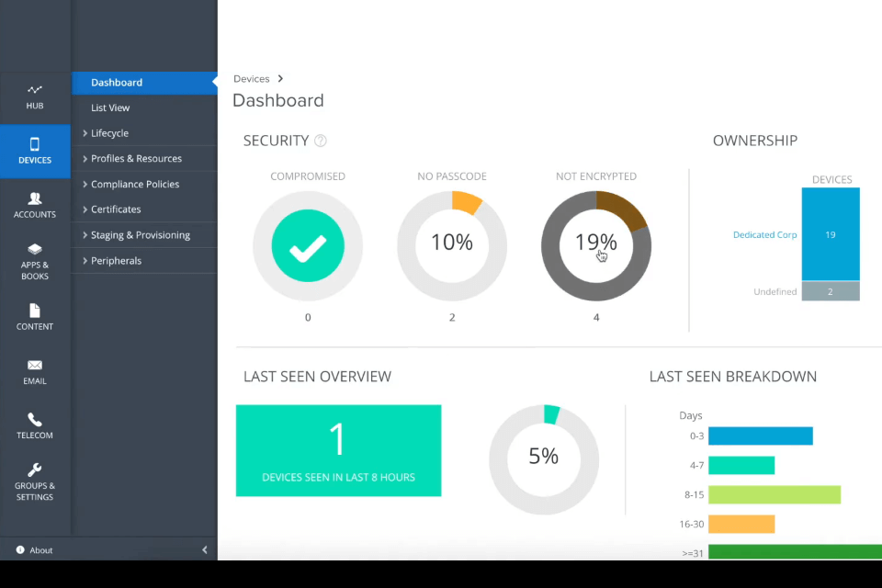Expand Profiles & Resources
This screenshot has width=882, height=588.
(x=135, y=158)
